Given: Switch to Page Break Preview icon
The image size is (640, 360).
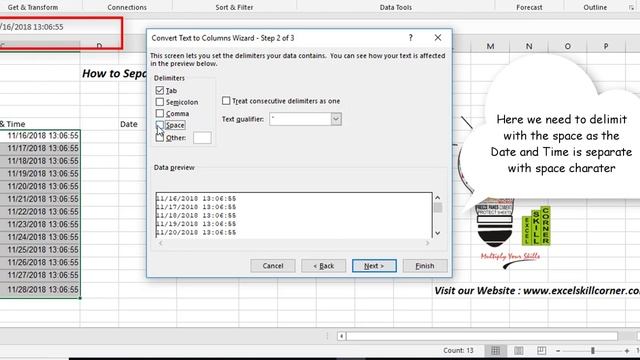Looking at the screenshot, I should (541, 351).
